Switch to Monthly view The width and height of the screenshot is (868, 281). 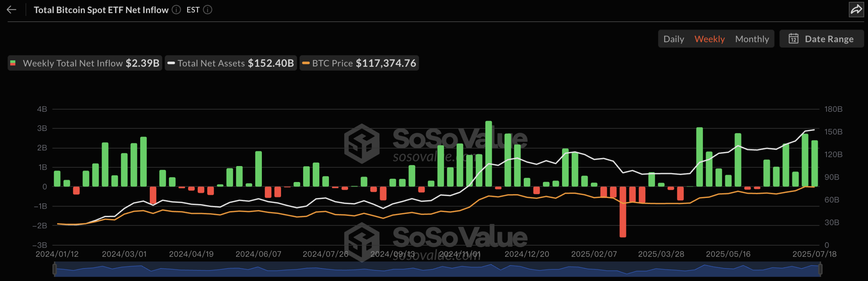(x=752, y=39)
